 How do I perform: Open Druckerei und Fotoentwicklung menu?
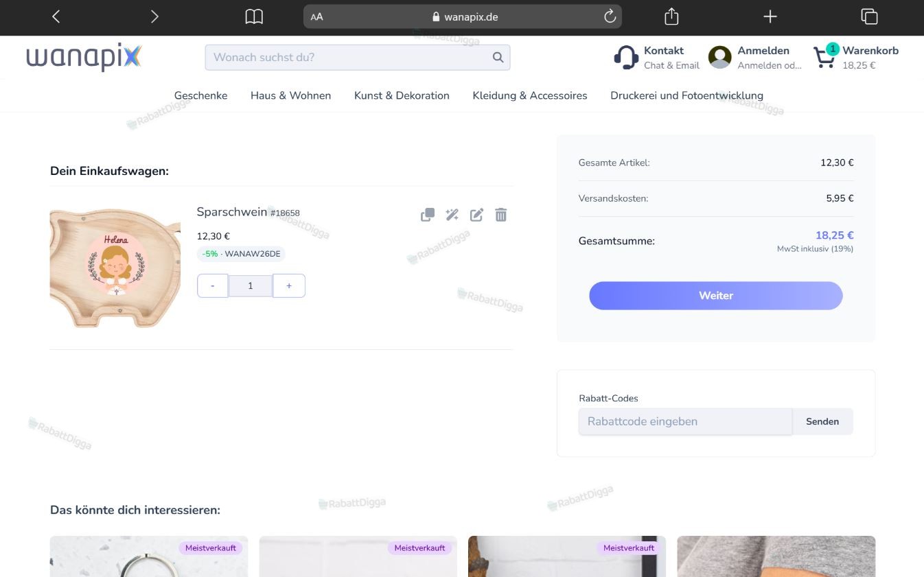(686, 95)
